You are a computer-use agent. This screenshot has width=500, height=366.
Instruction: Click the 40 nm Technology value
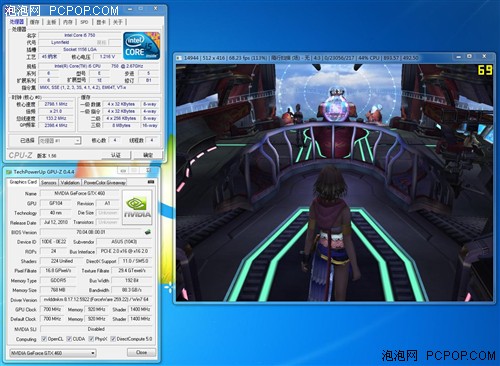56,213
